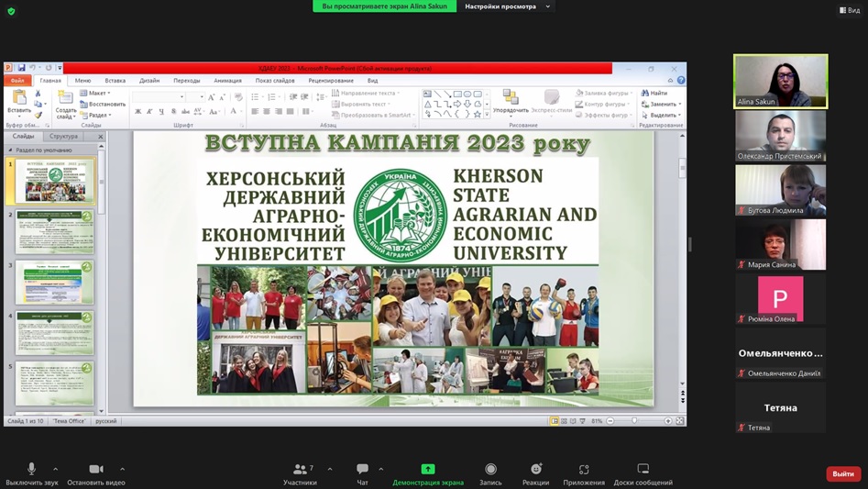The height and width of the screenshot is (489, 868).
Task: Click Zoom Вид layout button
Action: point(850,10)
